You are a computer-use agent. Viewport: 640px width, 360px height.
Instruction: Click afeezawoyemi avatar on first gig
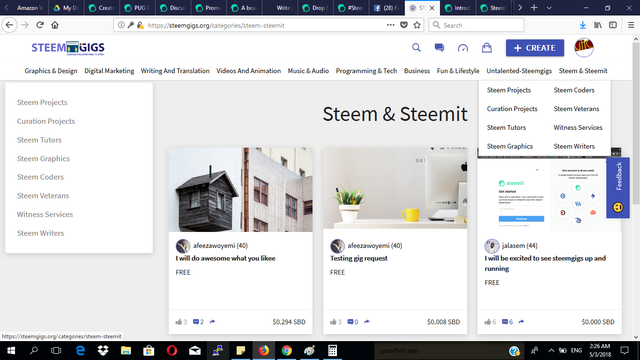[x=183, y=246]
